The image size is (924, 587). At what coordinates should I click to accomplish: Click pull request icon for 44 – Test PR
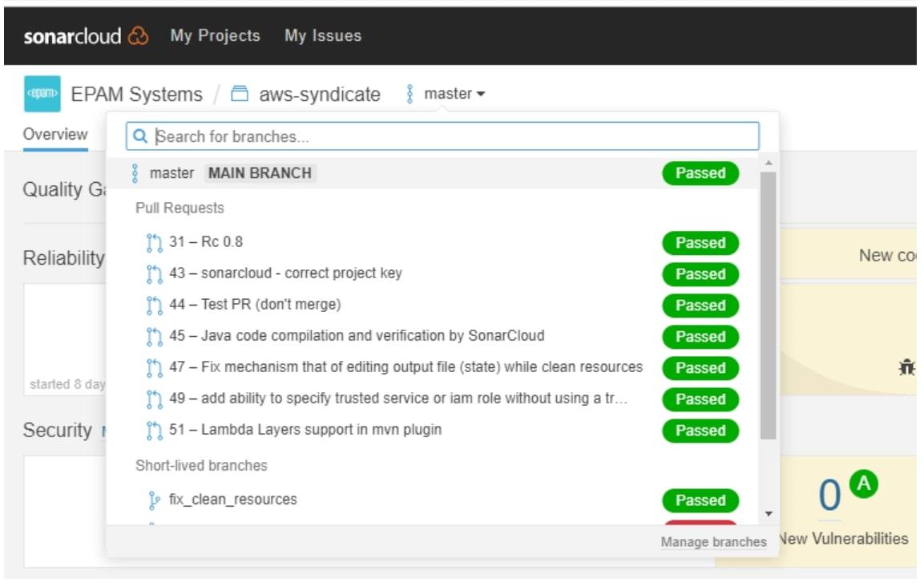154,305
